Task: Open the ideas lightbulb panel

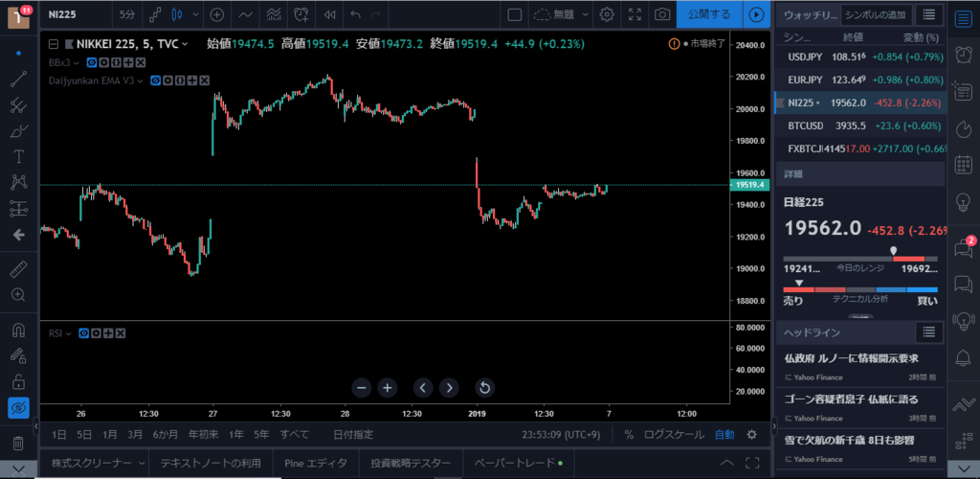Action: click(963, 202)
